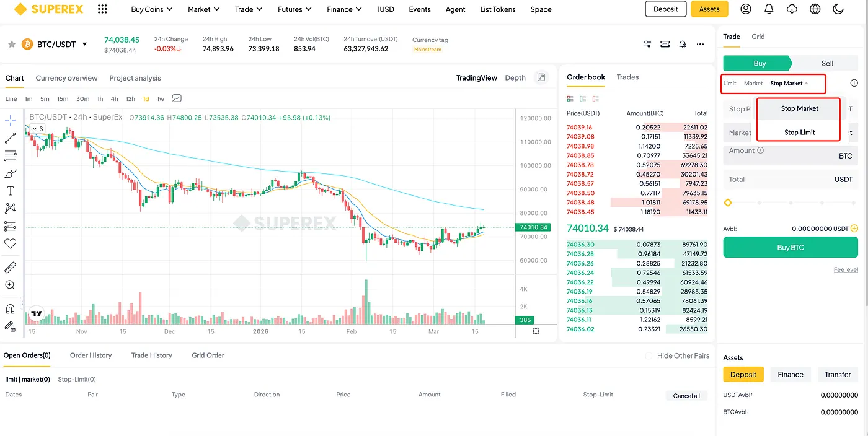Click the order amount slider handle
The image size is (868, 436).
728,203
